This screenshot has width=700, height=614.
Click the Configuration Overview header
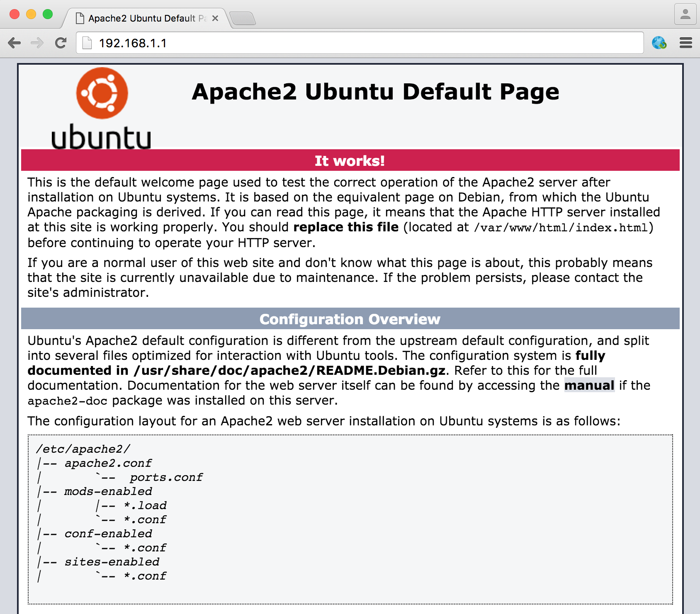pyautogui.click(x=350, y=319)
